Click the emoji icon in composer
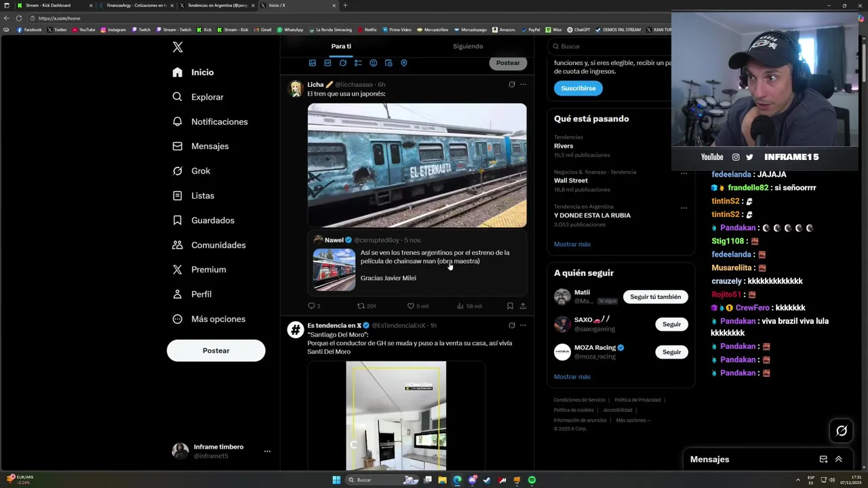 click(x=374, y=63)
